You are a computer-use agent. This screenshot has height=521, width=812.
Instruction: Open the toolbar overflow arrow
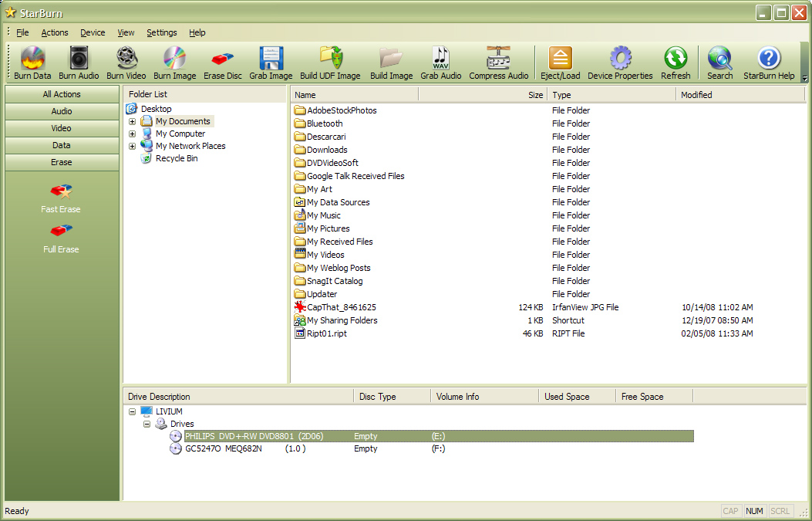804,78
